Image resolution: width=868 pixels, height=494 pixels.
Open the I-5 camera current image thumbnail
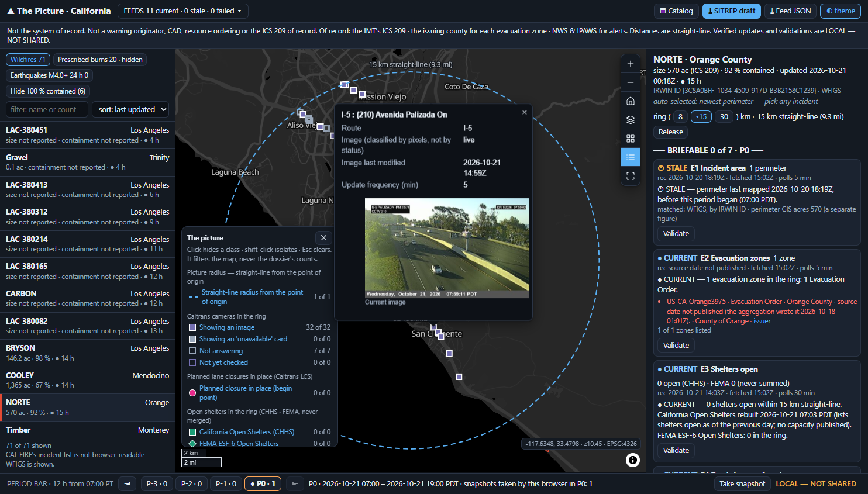447,248
